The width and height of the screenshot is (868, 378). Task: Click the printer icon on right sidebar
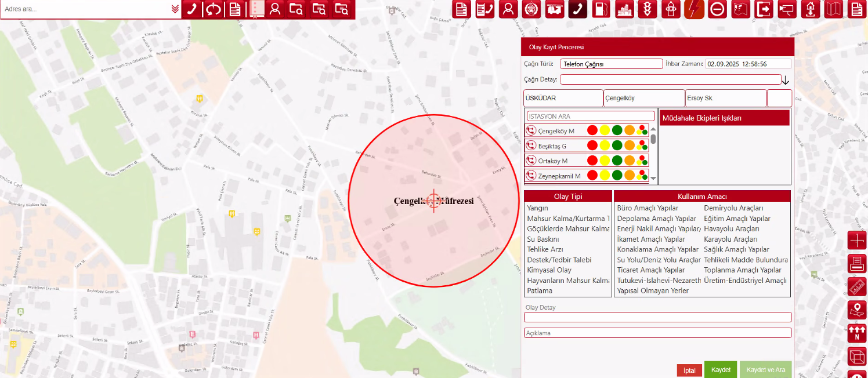pos(857,263)
